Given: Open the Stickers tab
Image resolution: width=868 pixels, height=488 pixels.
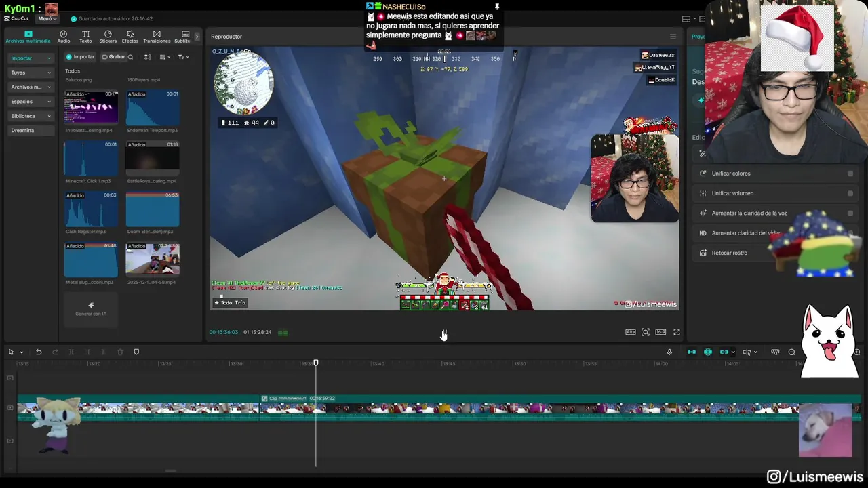Looking at the screenshot, I should [108, 37].
